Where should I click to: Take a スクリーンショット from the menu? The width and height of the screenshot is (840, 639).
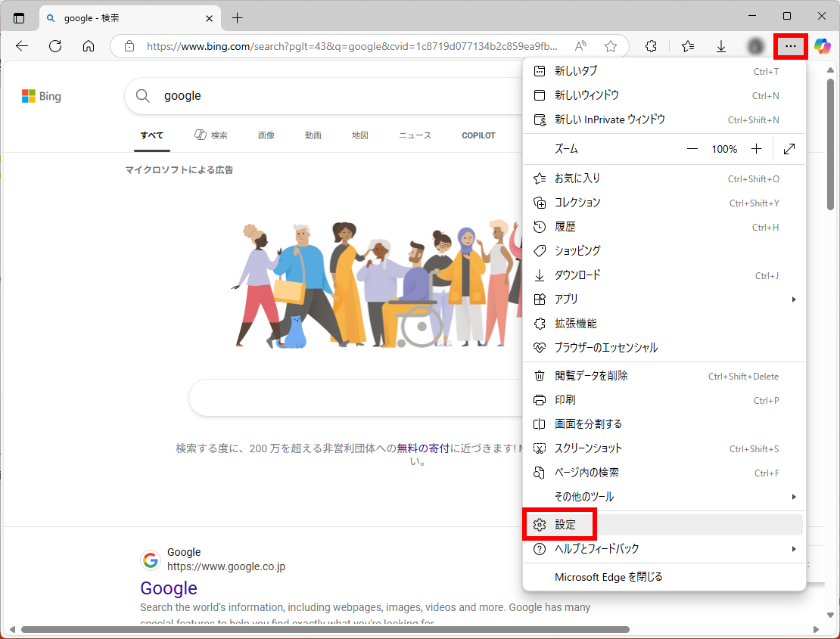(x=664, y=448)
